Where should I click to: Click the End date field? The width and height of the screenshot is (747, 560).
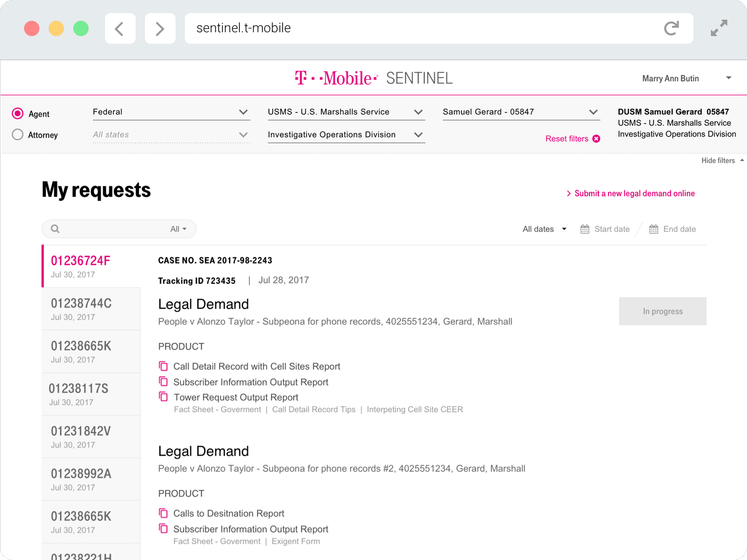[x=673, y=229]
